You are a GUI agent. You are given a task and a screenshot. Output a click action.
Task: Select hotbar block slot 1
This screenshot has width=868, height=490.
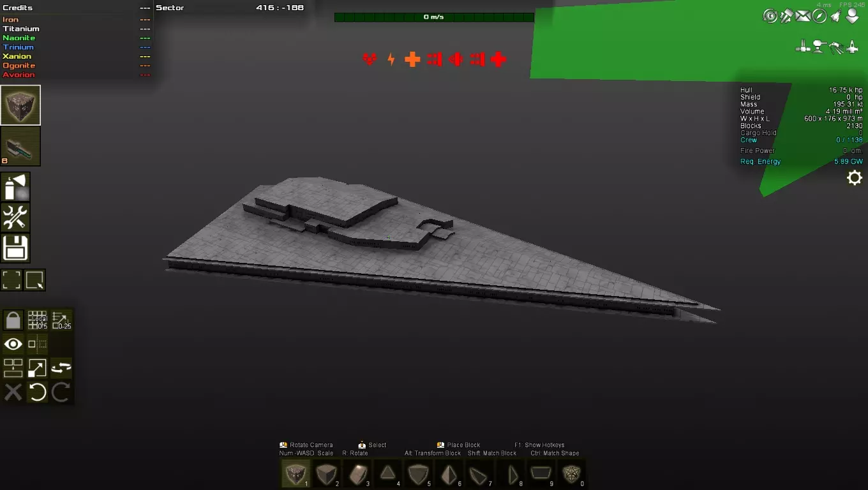(296, 474)
